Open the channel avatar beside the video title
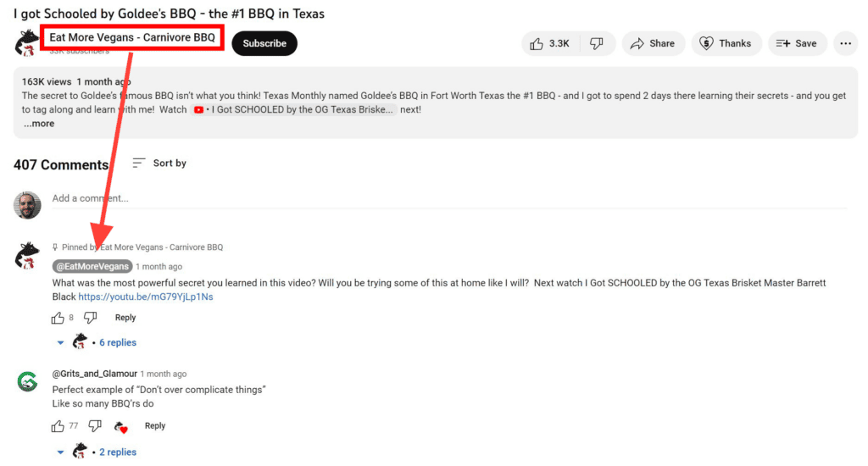This screenshot has width=868, height=466. point(26,43)
